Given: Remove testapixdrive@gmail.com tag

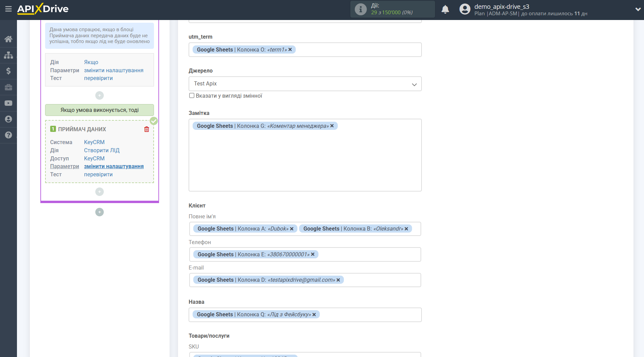Looking at the screenshot, I should (x=338, y=280).
